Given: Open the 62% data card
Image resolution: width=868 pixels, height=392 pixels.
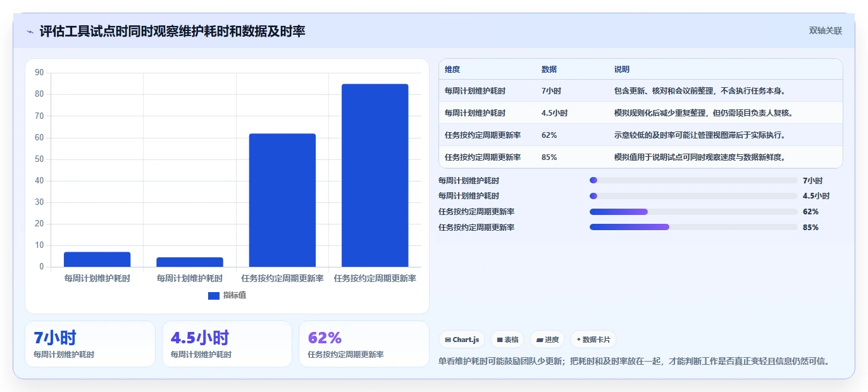Looking at the screenshot, I should tap(364, 344).
